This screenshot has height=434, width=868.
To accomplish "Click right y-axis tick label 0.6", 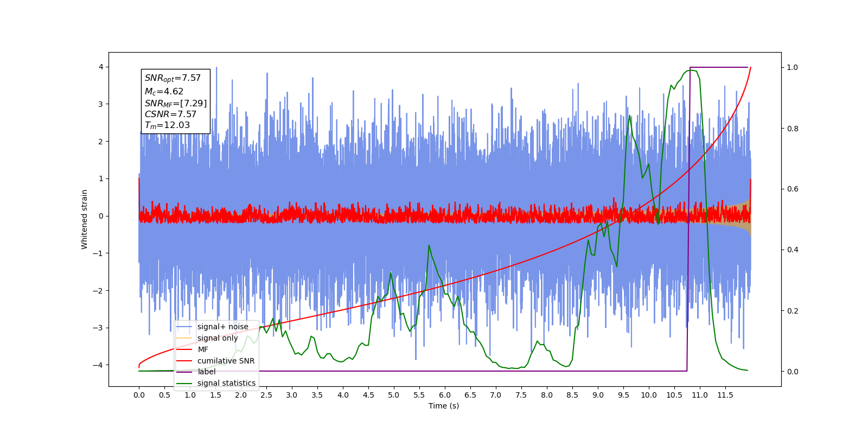I will point(793,189).
